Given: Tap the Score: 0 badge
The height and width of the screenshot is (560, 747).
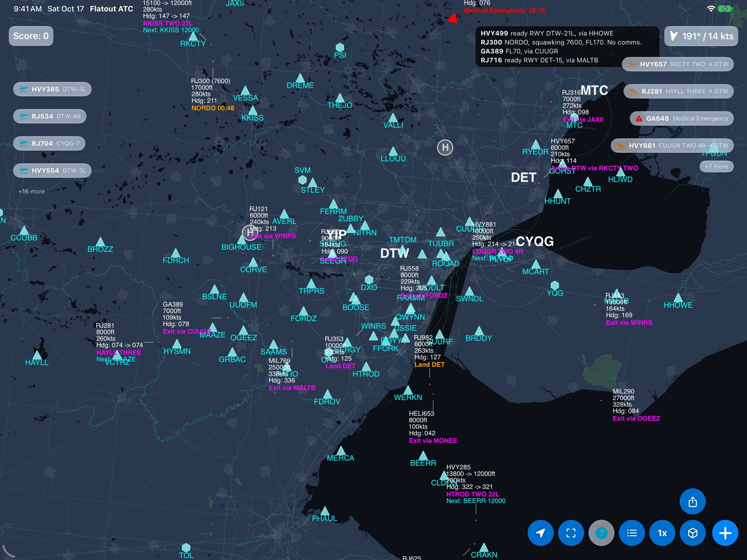Looking at the screenshot, I should coord(31,36).
